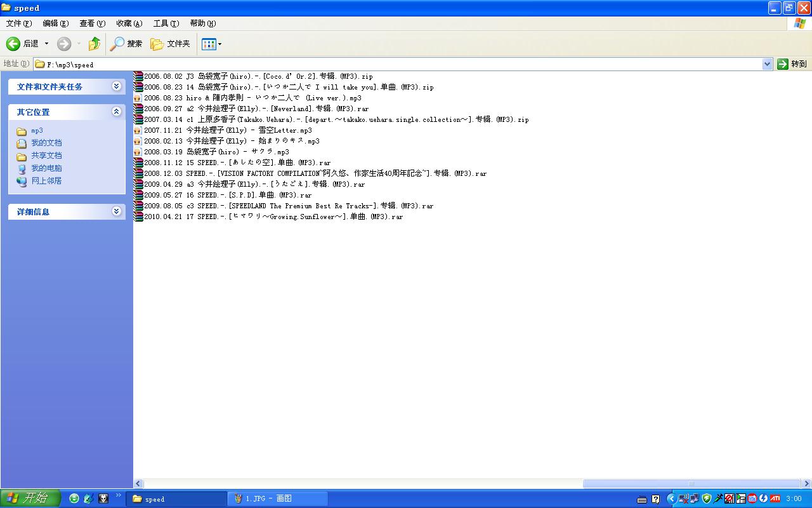
Task: Click the horizontal scrollbar left arrow
Action: click(x=138, y=483)
